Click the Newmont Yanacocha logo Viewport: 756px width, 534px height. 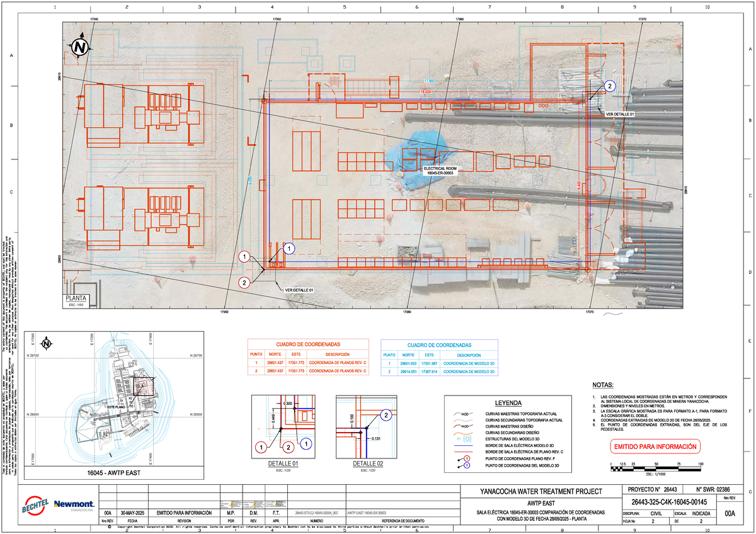(x=74, y=505)
